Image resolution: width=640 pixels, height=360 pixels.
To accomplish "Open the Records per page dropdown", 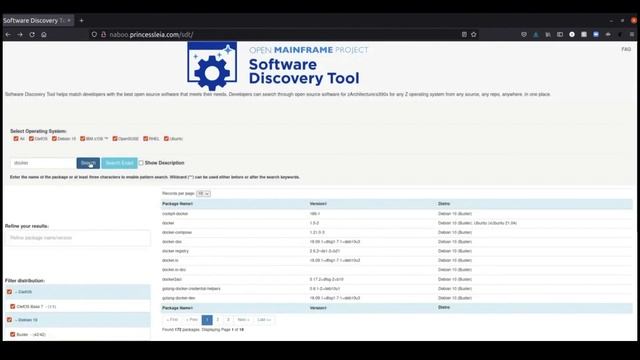I will pos(203,193).
